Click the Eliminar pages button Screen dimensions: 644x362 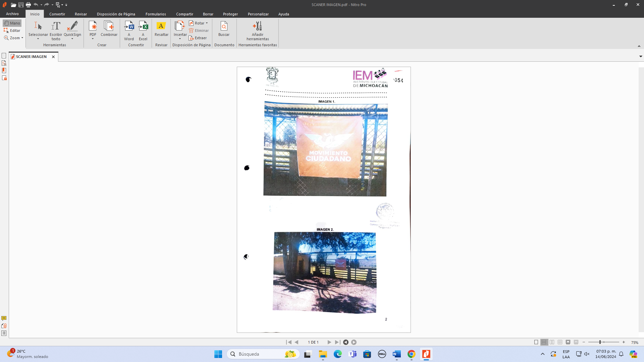click(199, 31)
